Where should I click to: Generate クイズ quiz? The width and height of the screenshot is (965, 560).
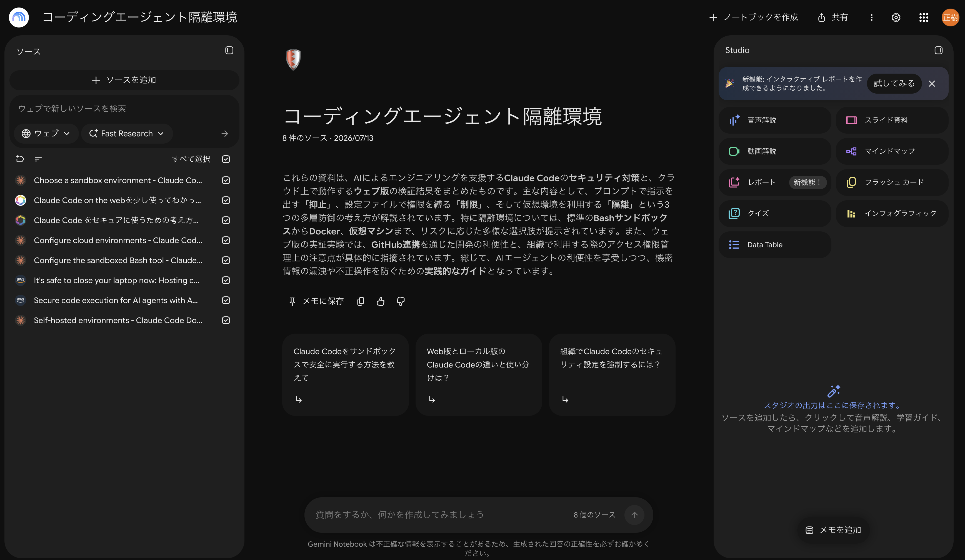[775, 213]
